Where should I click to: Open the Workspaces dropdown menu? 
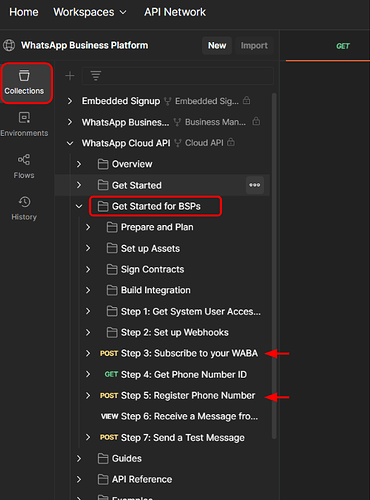pos(90,12)
